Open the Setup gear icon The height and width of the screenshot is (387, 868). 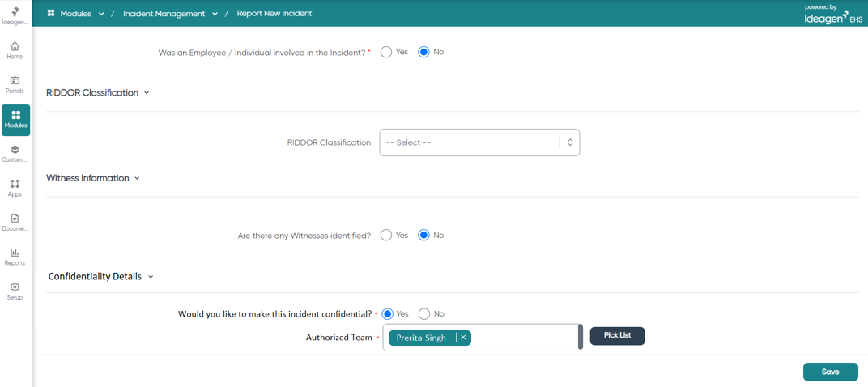click(15, 291)
